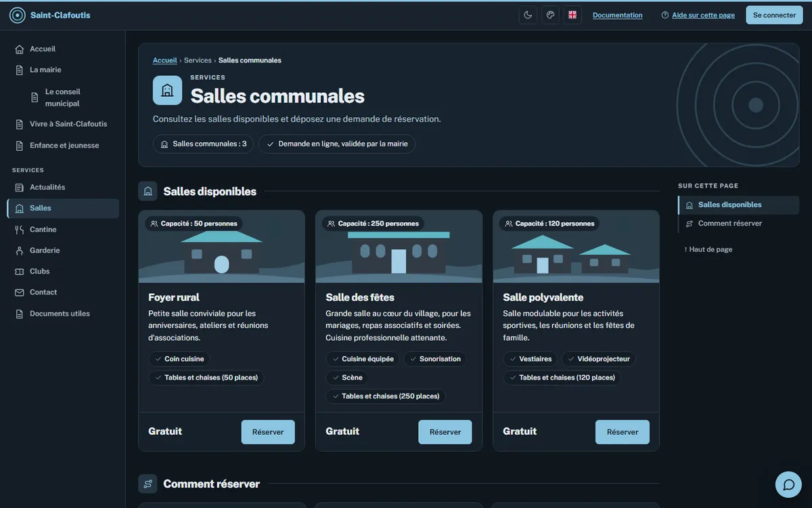Open Clubs in the sidebar

tap(63, 271)
